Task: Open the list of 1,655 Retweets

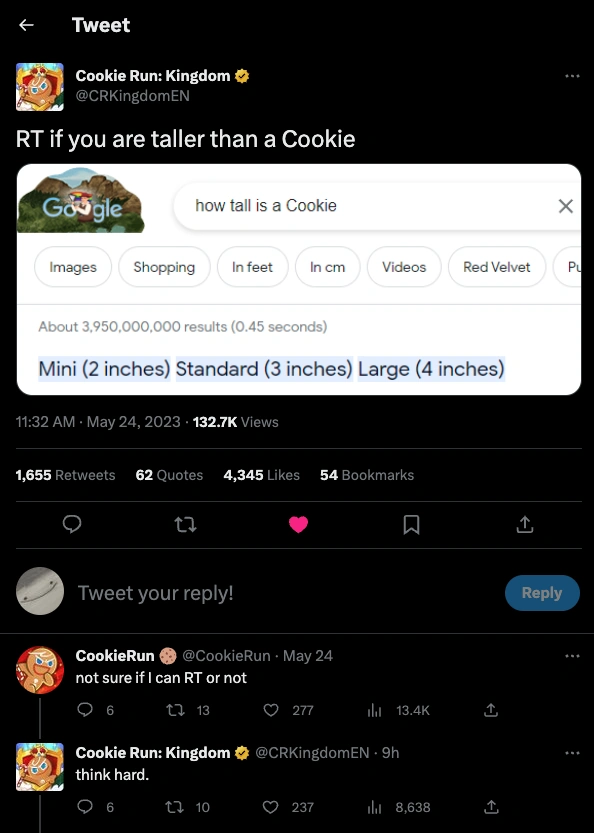Action: click(65, 475)
